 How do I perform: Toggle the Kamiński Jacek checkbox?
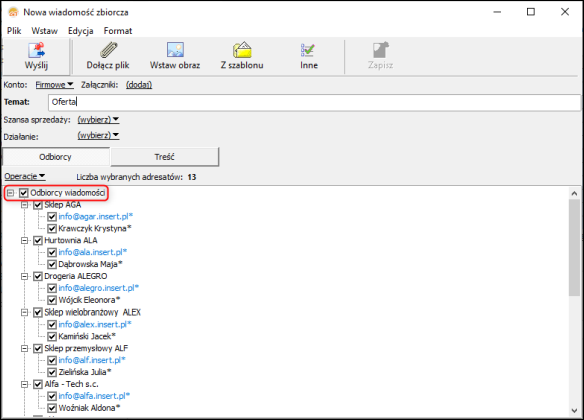point(52,337)
